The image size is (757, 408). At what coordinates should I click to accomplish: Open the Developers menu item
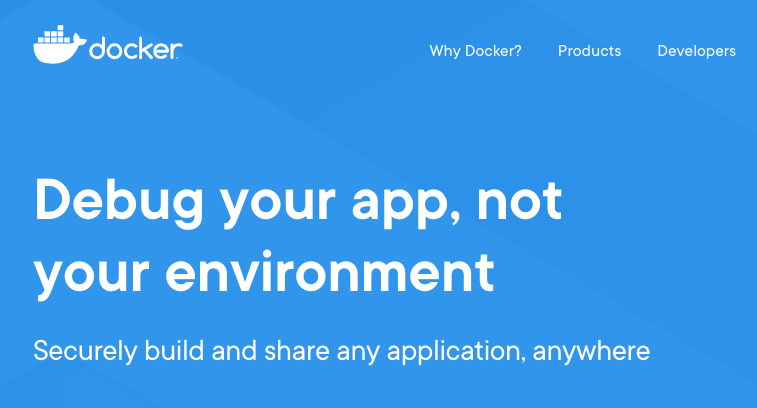696,51
